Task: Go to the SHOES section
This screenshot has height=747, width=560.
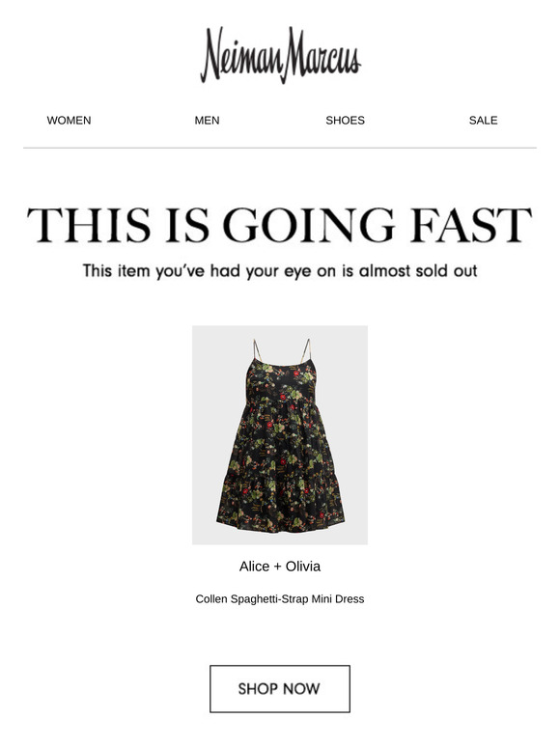Action: (345, 121)
